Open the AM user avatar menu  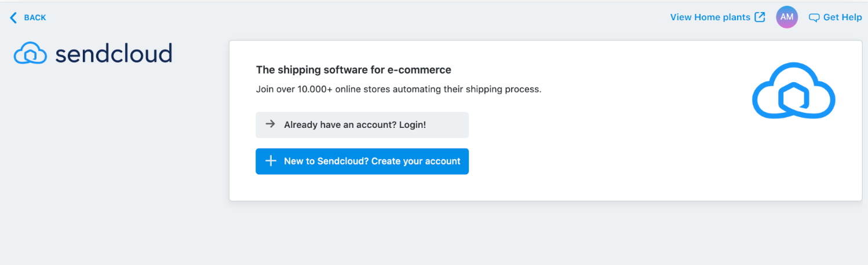(x=787, y=17)
